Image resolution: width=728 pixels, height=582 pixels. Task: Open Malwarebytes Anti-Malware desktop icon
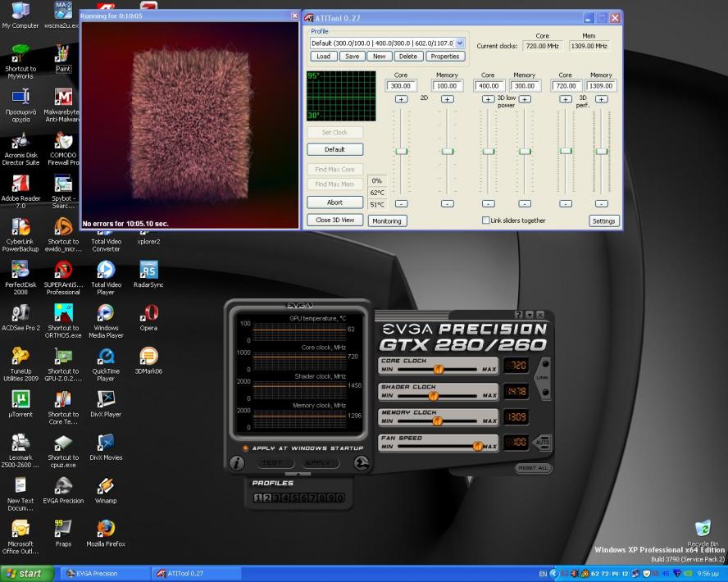click(x=63, y=106)
